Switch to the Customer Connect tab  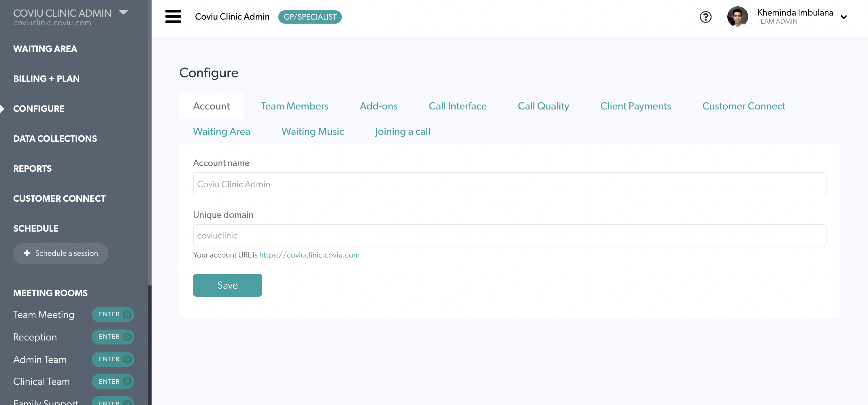[x=744, y=106]
